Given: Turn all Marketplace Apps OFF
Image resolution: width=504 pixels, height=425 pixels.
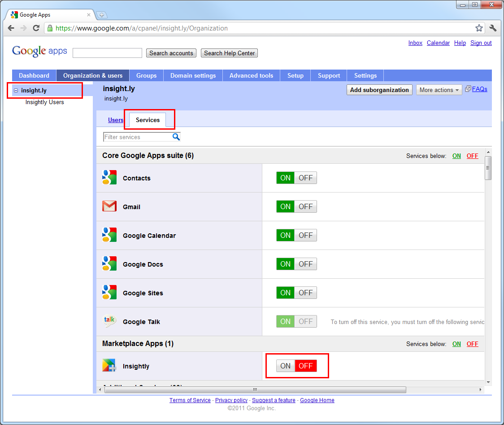Looking at the screenshot, I should (472, 344).
